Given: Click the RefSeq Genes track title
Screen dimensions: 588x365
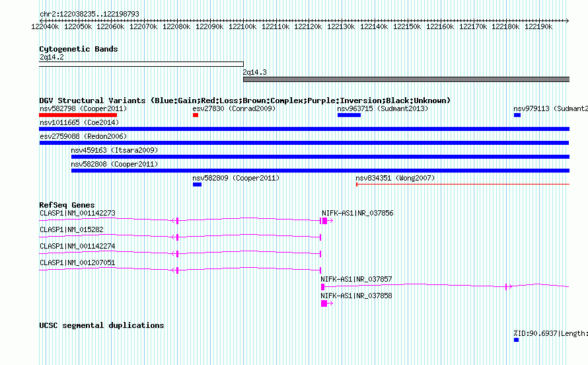Looking at the screenshot, I should [x=67, y=205].
